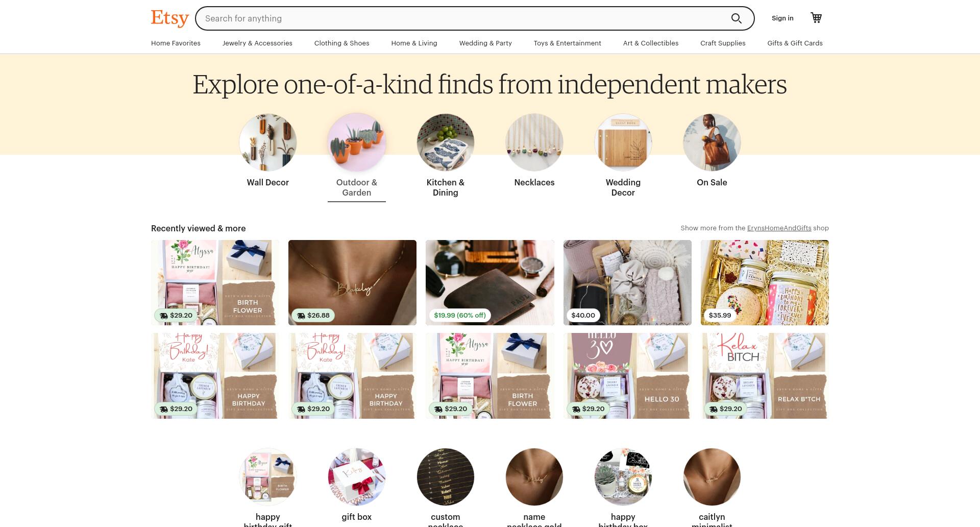
Task: Open the Gifts & Gift Cards menu
Action: (x=795, y=43)
